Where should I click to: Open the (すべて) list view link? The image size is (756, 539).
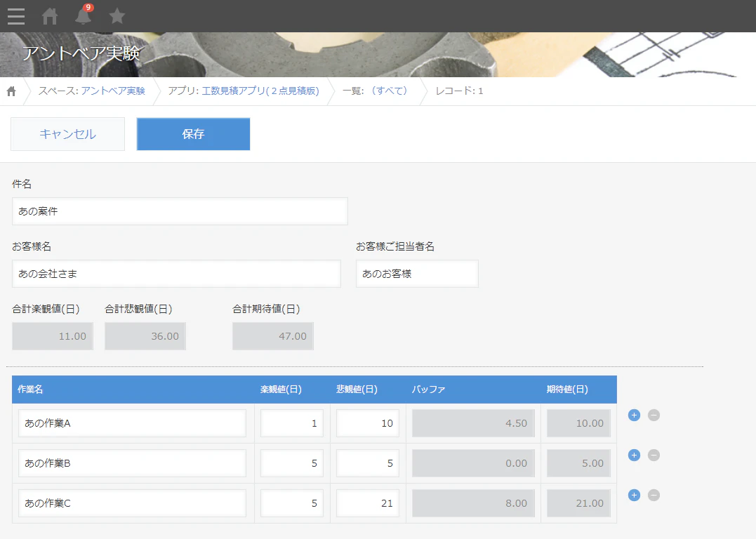tap(389, 91)
